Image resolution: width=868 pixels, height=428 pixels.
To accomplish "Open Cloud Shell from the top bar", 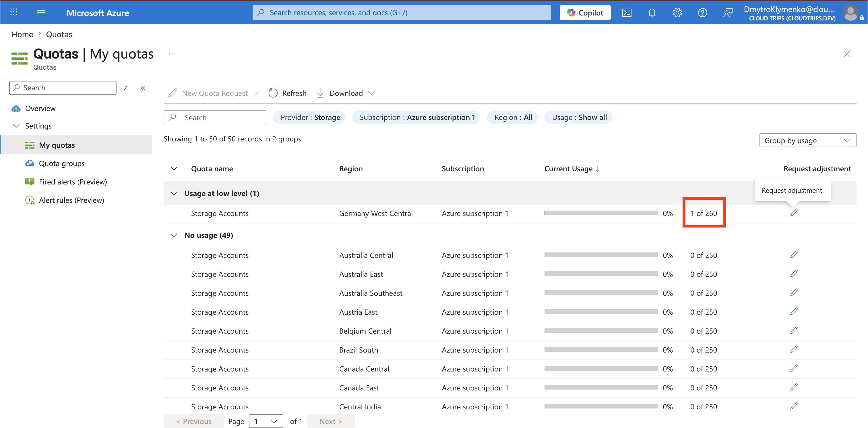I will tap(626, 13).
